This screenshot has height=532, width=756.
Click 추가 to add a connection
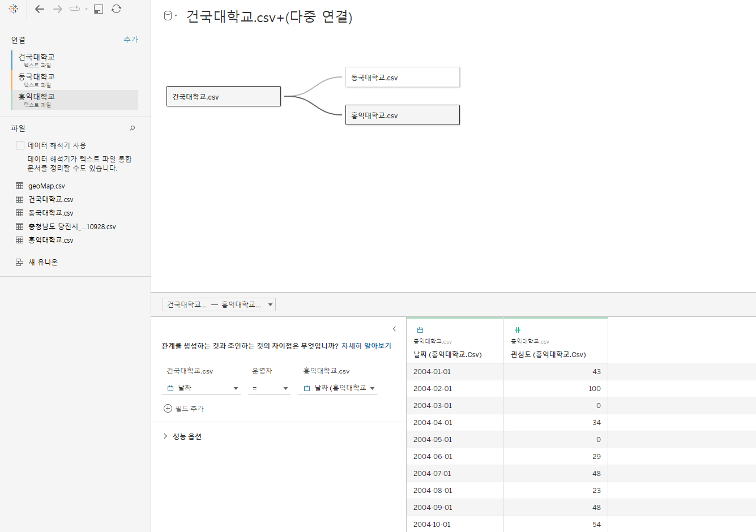point(131,40)
